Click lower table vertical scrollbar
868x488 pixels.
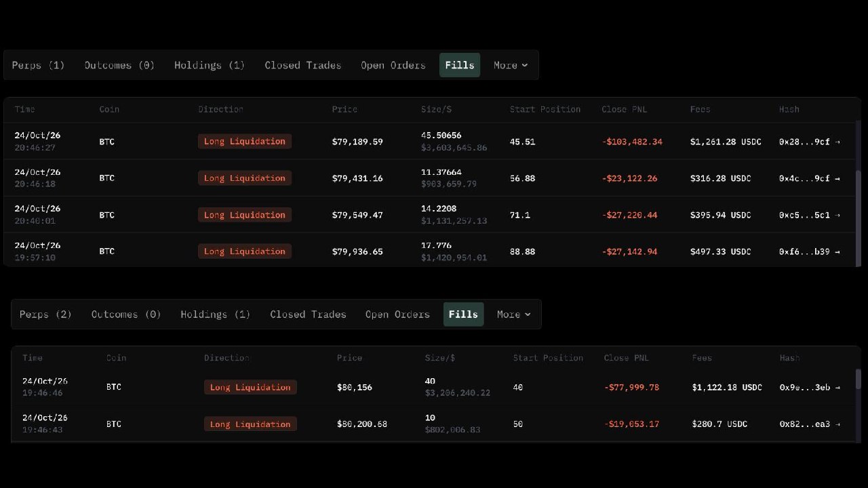coord(859,380)
